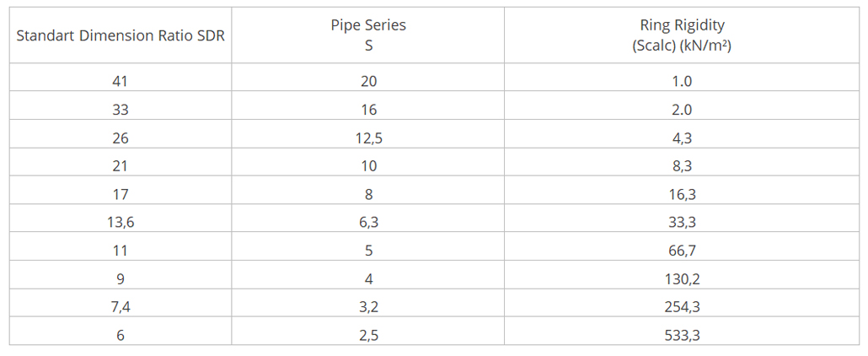Select ring rigidity value 254,3
The image size is (868, 356).
pos(682,306)
